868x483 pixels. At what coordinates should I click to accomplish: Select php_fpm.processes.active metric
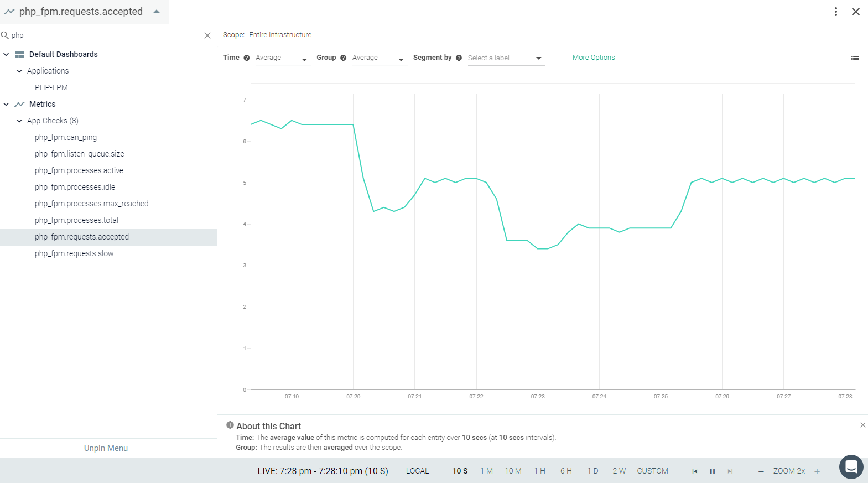tap(79, 170)
